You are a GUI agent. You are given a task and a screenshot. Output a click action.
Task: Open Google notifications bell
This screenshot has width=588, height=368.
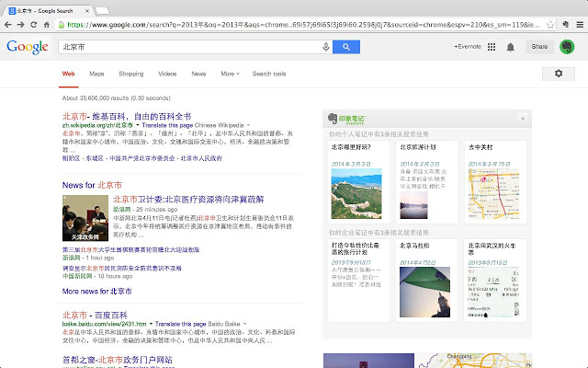click(511, 47)
